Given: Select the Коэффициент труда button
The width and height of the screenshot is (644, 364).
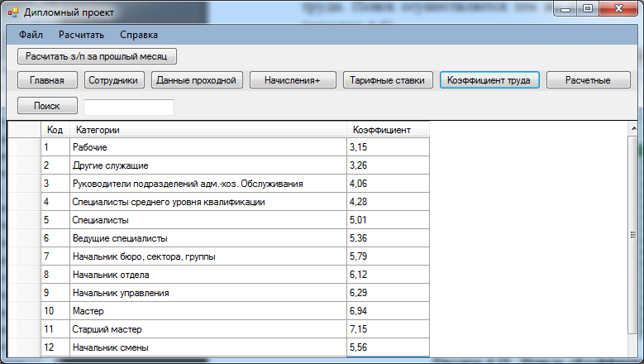Looking at the screenshot, I should [x=489, y=80].
